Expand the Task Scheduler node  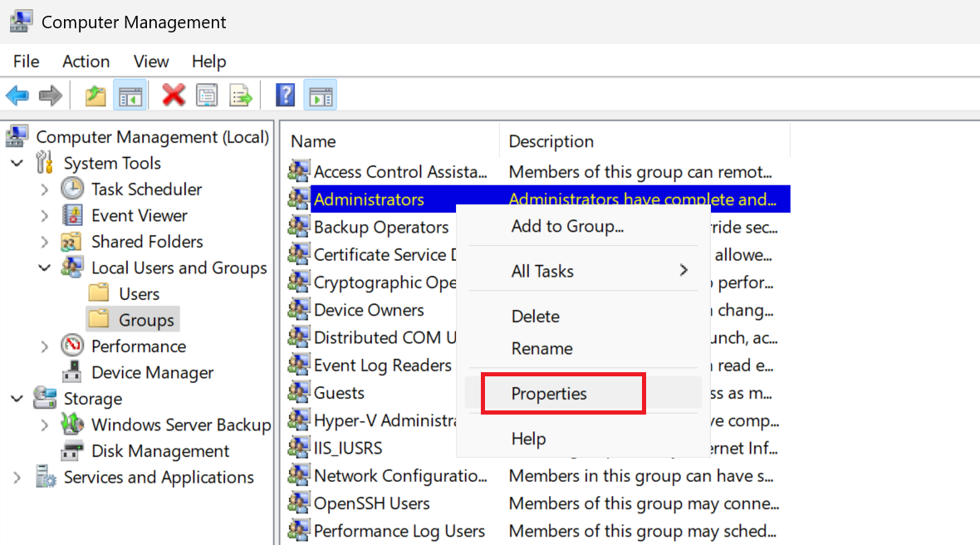[x=44, y=189]
